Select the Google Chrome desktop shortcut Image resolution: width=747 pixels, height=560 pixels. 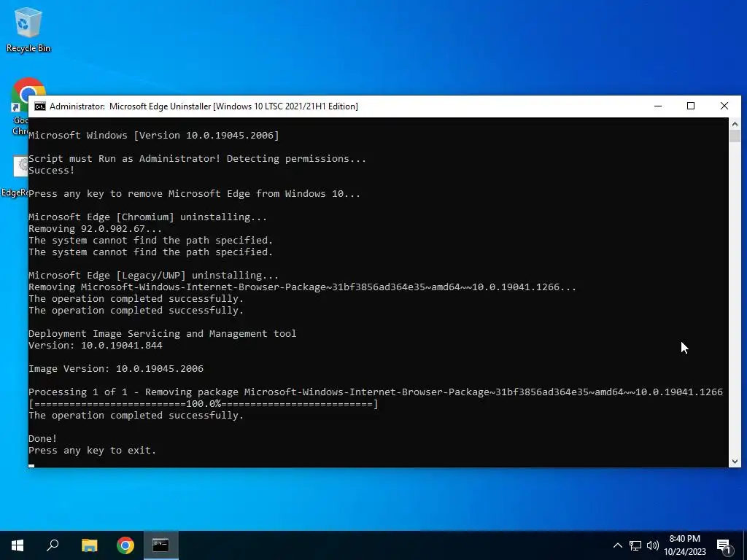point(19,106)
